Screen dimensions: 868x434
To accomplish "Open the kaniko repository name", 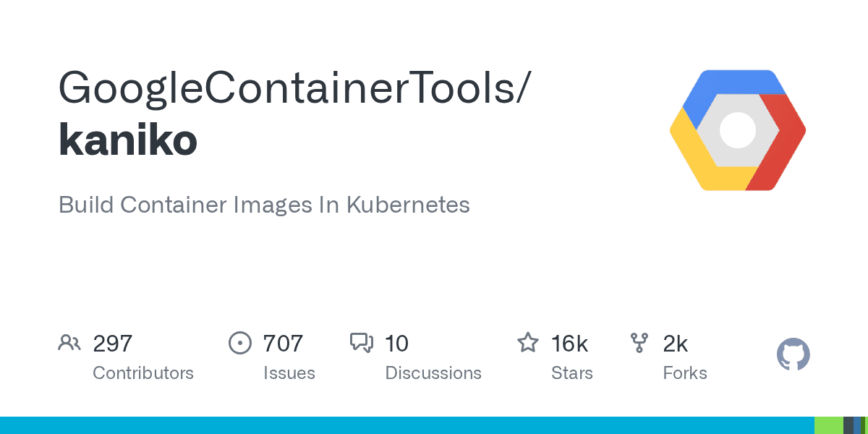I will (127, 140).
